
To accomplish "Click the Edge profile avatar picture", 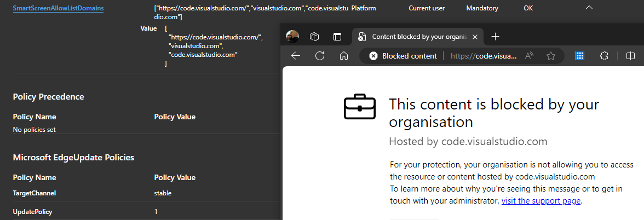I will 292,37.
